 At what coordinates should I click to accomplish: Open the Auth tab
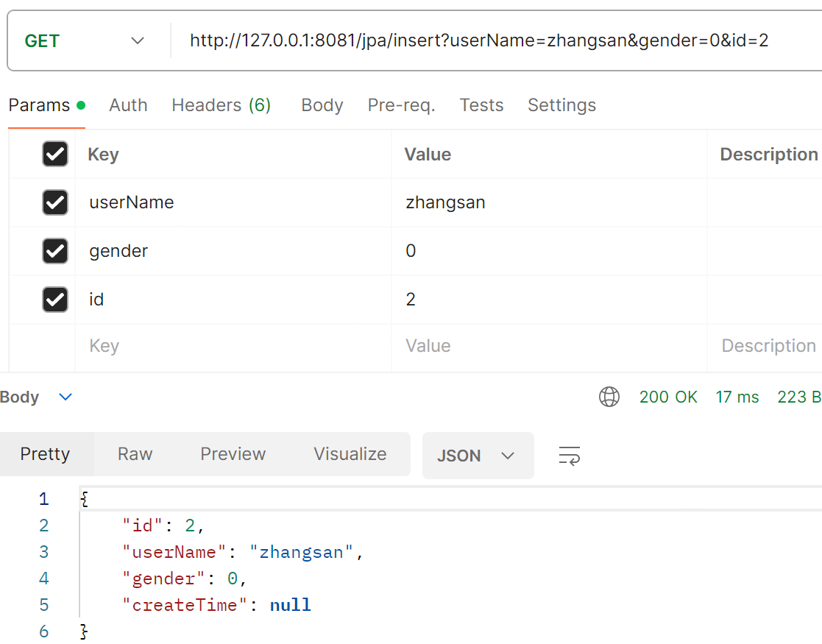[128, 105]
